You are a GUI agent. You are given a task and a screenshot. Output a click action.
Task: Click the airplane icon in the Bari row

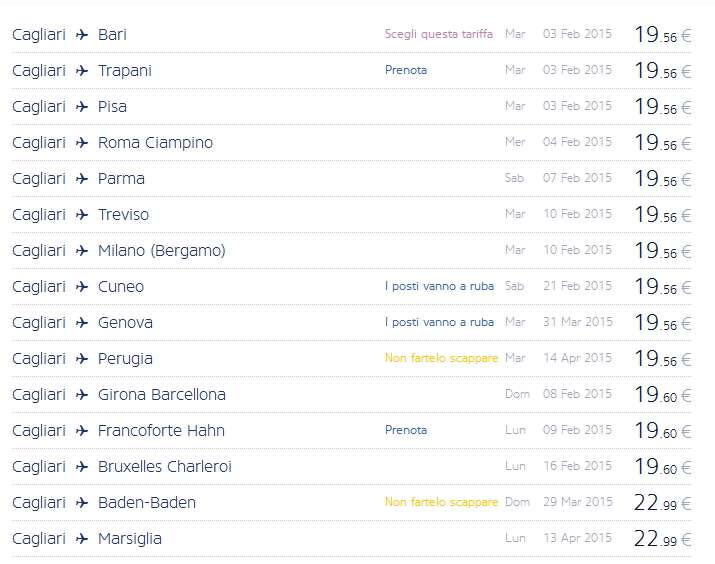[82, 35]
